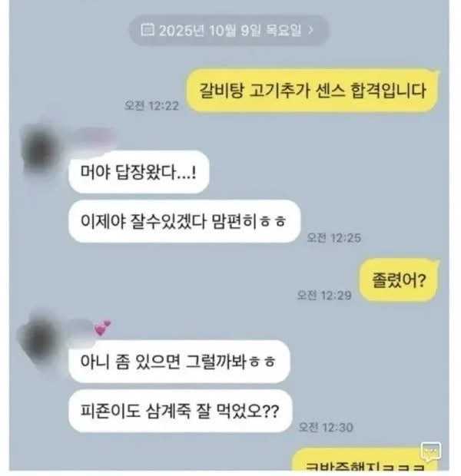
Task: Select the 갈비탕 고기추가 센스 합격입니다 message
Action: tap(313, 91)
